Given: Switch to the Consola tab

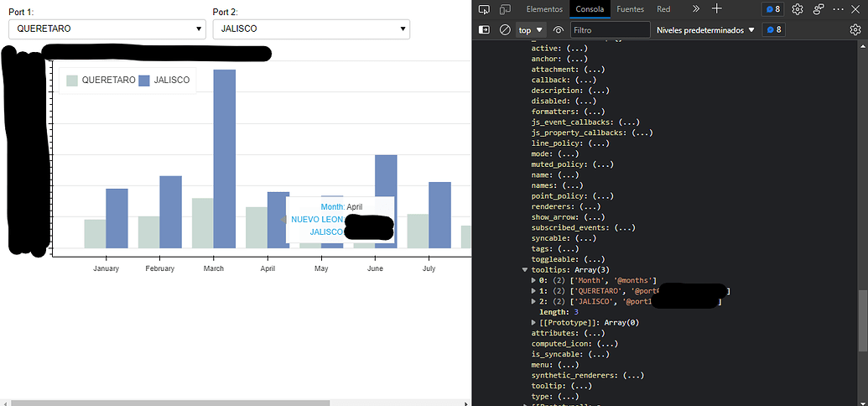Looking at the screenshot, I should [x=590, y=9].
